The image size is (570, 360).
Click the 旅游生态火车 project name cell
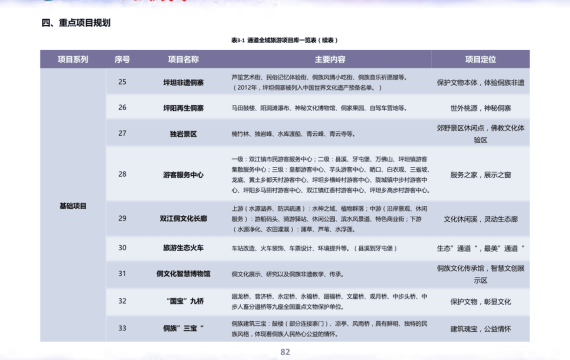[183, 248]
